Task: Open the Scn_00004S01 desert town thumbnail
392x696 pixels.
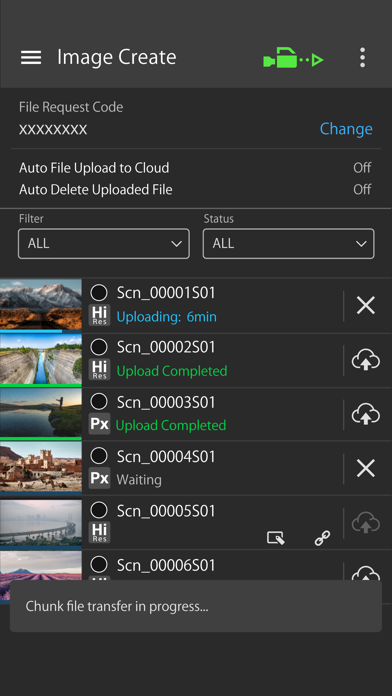Action: click(41, 467)
